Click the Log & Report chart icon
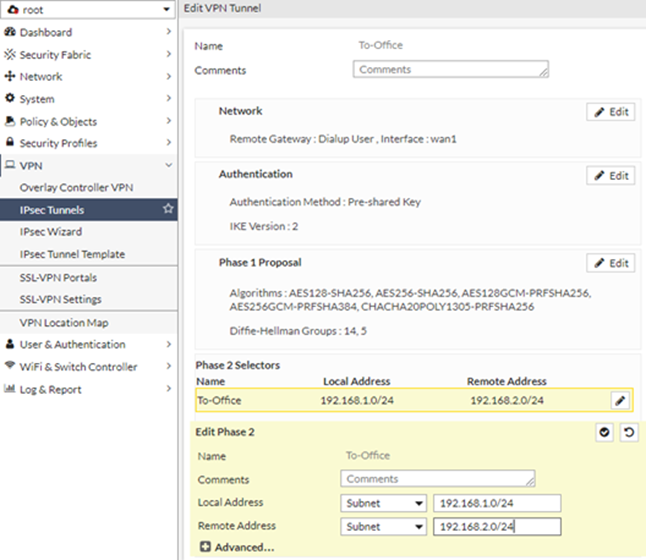This screenshot has height=560, width=646. point(10,389)
